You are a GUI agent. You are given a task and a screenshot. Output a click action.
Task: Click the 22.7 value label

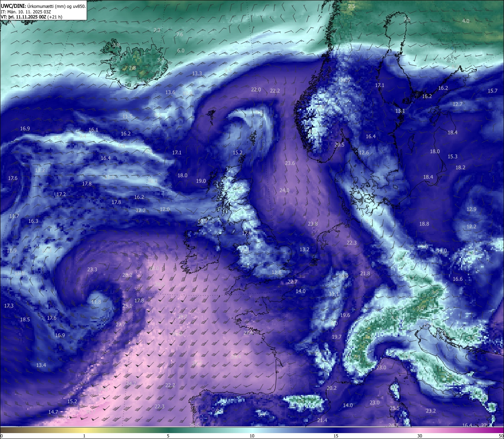(x=292, y=282)
